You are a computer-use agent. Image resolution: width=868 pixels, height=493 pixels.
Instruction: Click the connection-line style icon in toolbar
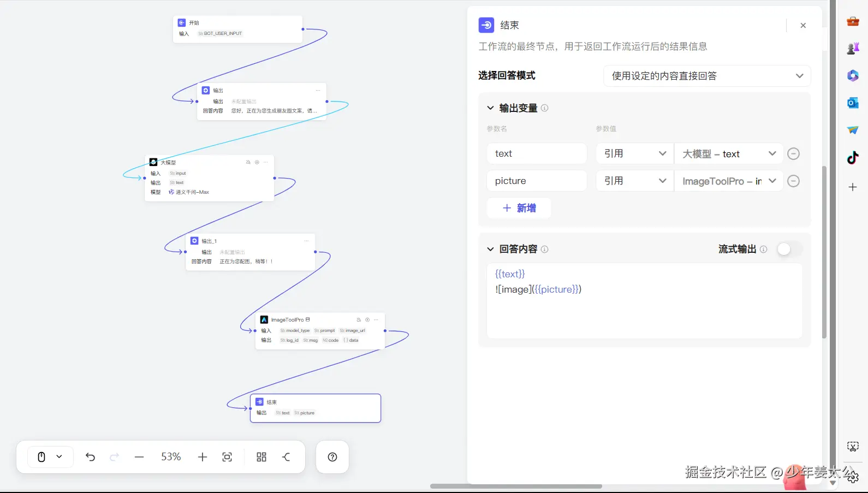pyautogui.click(x=286, y=457)
